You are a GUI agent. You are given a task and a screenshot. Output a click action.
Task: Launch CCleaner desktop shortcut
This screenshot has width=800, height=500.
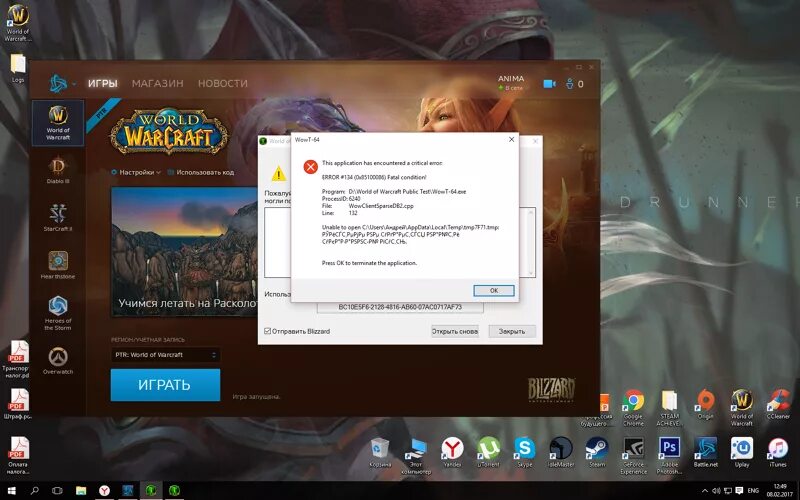pyautogui.click(x=778, y=405)
